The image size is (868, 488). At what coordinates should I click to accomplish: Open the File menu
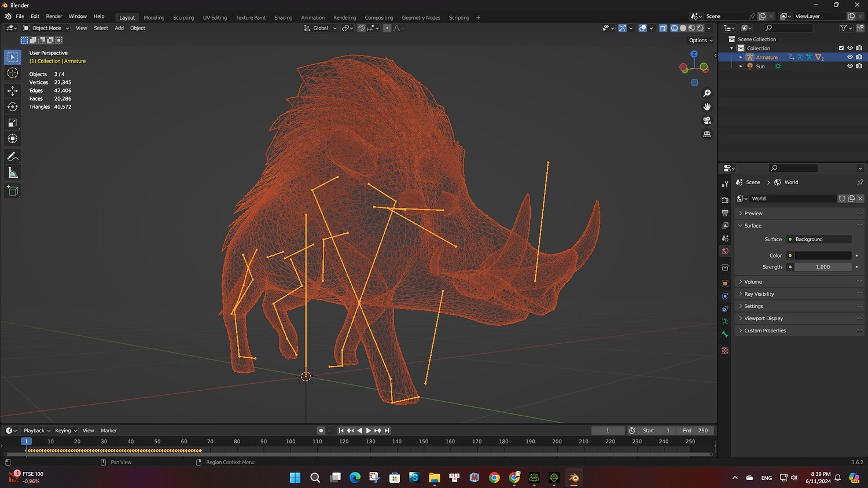point(20,16)
